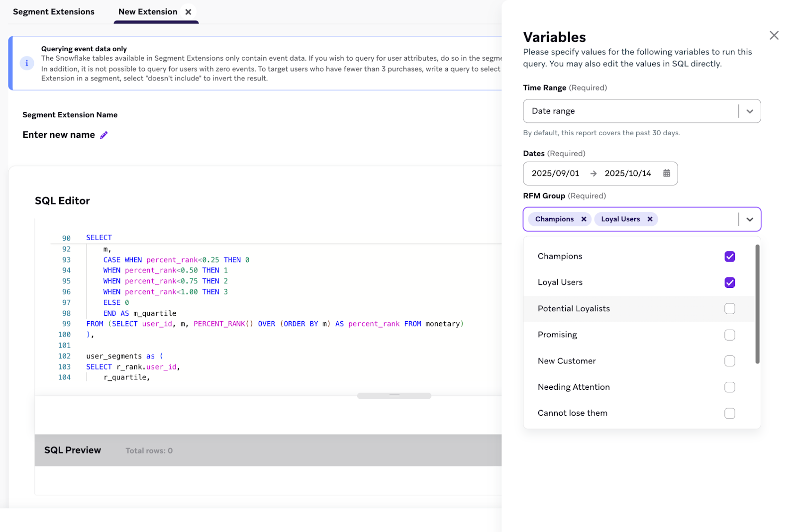This screenshot has height=532, width=796.
Task: Select the New Extension tab
Action: click(148, 12)
